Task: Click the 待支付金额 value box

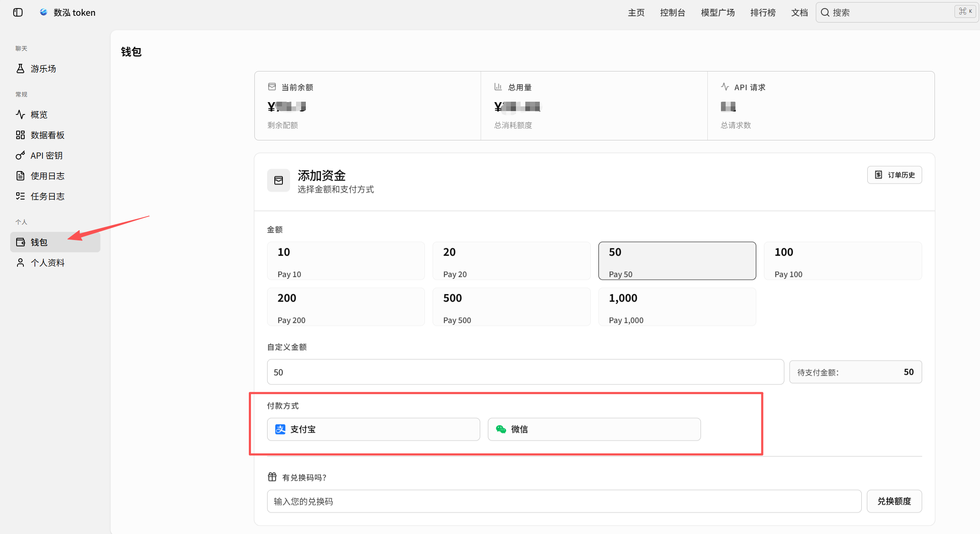Action: tap(855, 372)
